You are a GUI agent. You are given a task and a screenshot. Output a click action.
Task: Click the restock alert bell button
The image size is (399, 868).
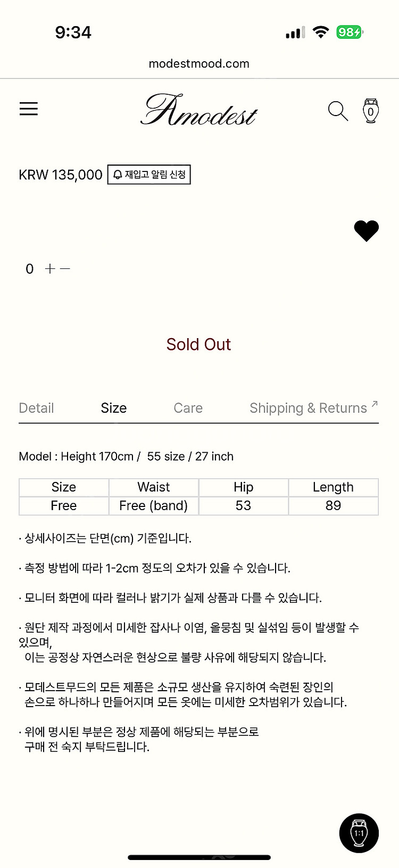point(149,175)
